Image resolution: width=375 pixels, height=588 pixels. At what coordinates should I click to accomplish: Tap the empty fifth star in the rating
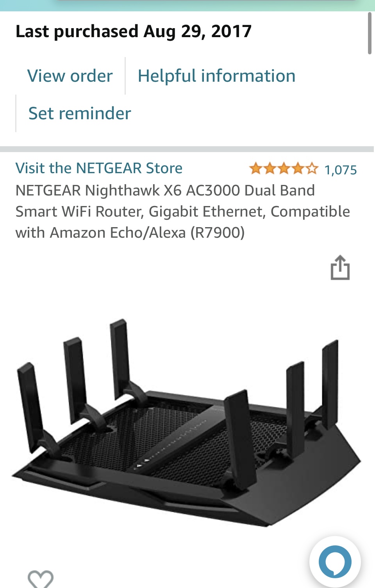tap(312, 169)
